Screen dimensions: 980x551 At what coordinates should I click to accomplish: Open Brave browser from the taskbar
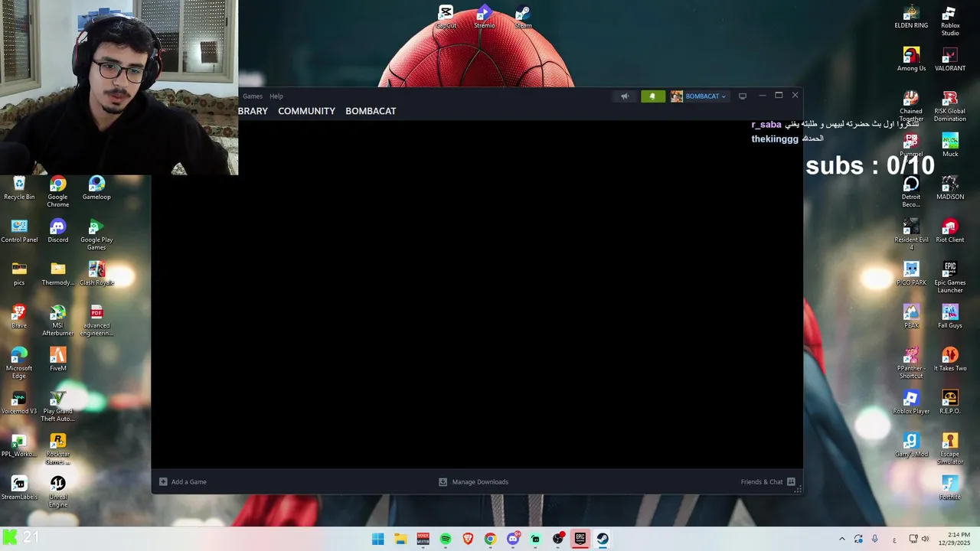click(x=468, y=539)
